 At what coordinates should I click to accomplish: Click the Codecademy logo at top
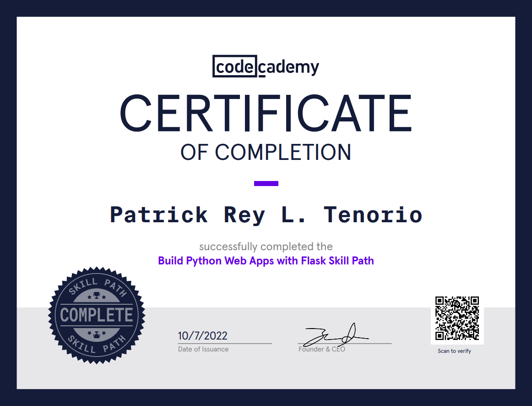tap(266, 66)
